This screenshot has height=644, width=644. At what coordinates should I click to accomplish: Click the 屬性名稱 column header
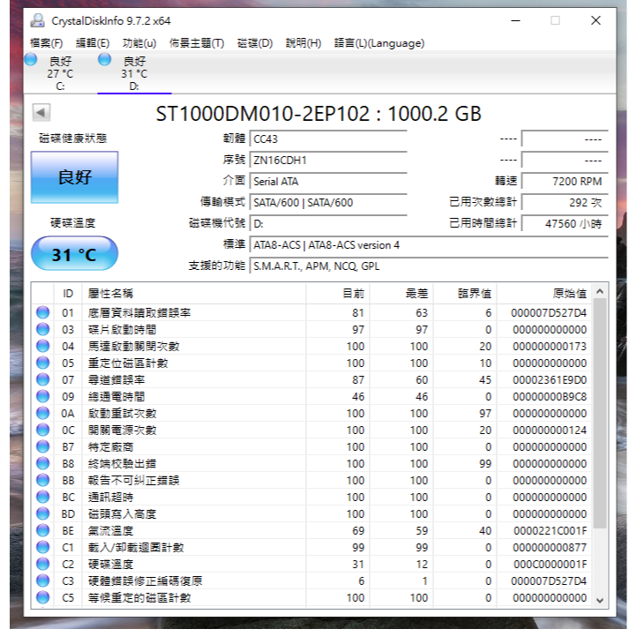click(194, 294)
